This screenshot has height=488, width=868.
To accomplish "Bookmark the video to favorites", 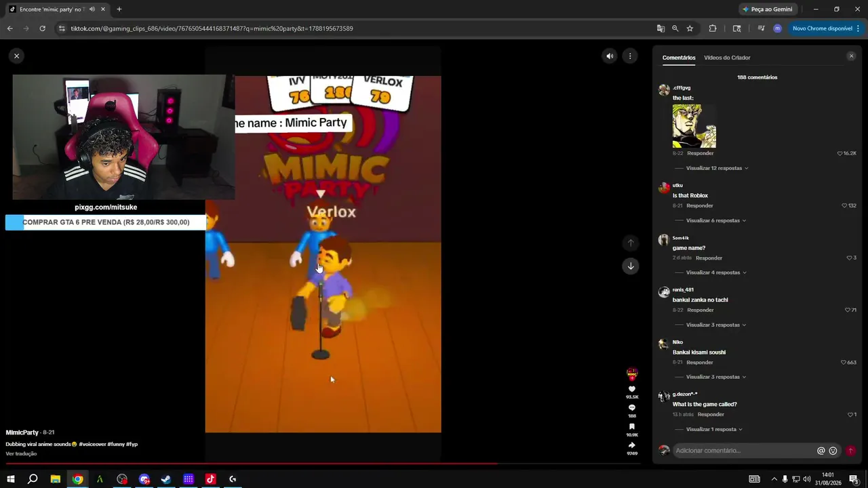I will pos(632,427).
